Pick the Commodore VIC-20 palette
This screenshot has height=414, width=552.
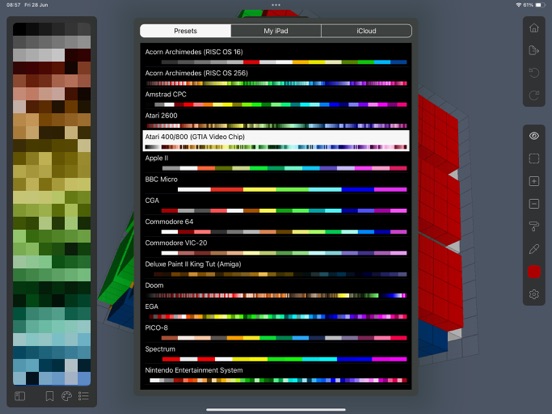[x=276, y=247]
